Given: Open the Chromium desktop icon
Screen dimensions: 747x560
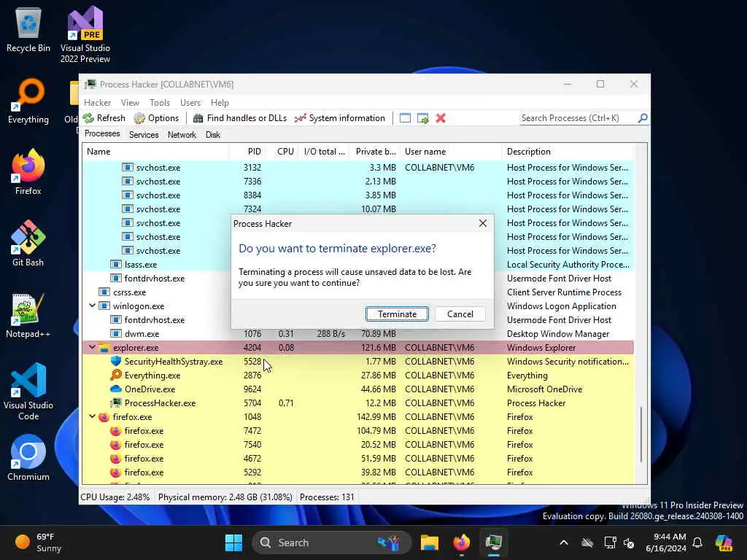Looking at the screenshot, I should click(28, 458).
